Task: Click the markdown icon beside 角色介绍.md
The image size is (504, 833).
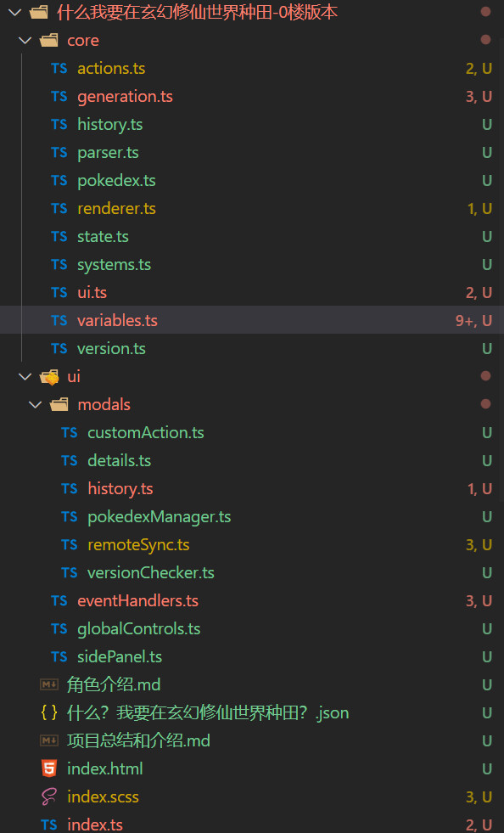Action: point(49,684)
